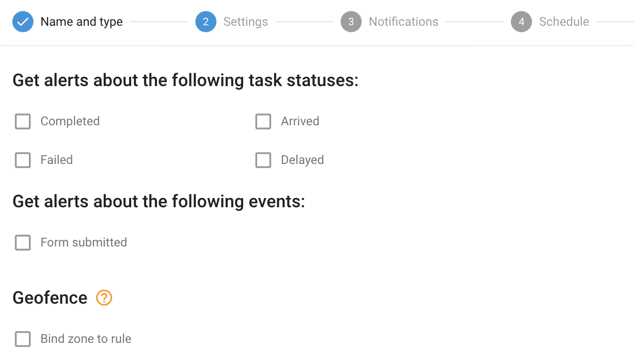Click the Geofence section heading
This screenshot has width=634, height=364.
point(50,298)
